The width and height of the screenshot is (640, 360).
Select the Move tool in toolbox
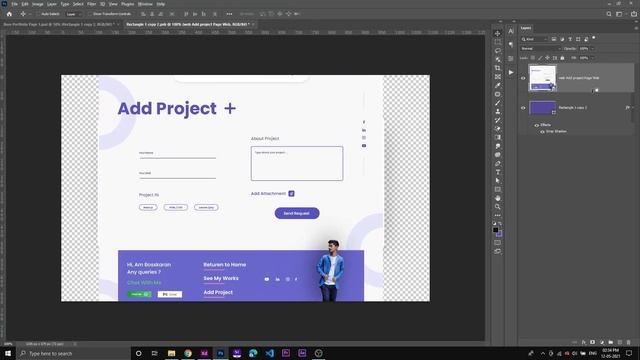pos(497,33)
